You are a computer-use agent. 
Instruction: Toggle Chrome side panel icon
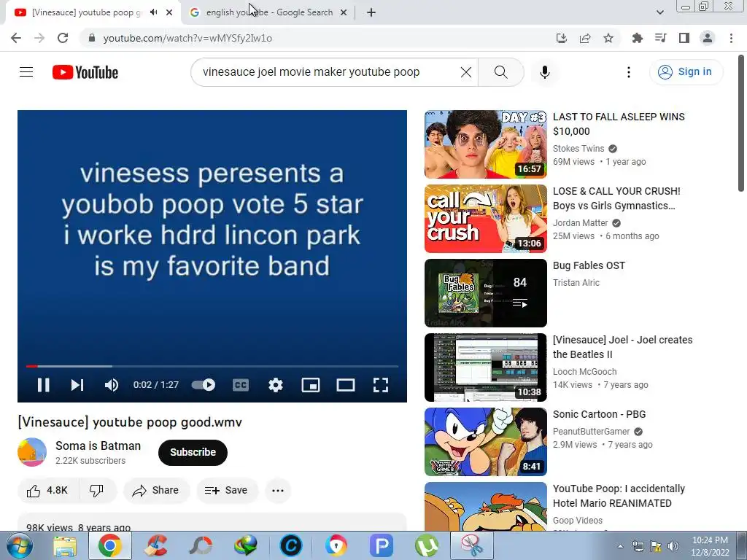tap(684, 38)
